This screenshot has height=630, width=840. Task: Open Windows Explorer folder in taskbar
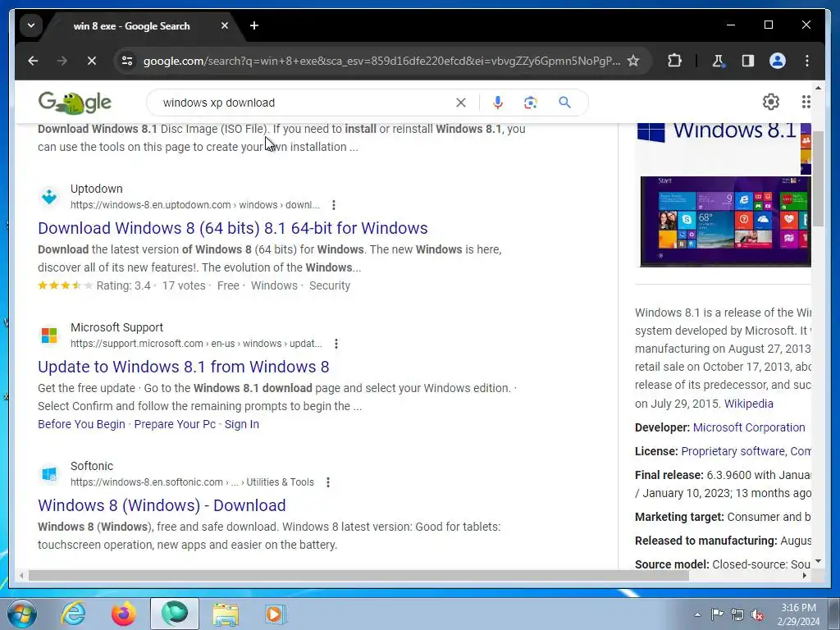pyautogui.click(x=226, y=614)
